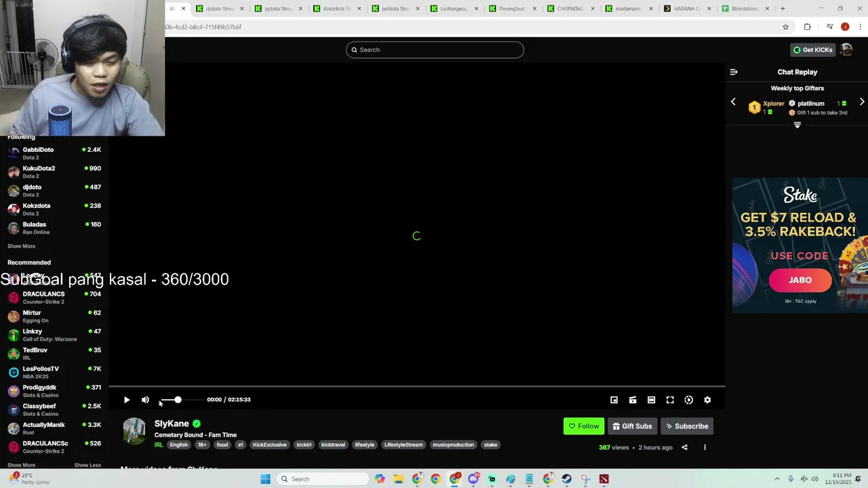Open SlyKane channel name link
The image size is (868, 488).
[172, 424]
